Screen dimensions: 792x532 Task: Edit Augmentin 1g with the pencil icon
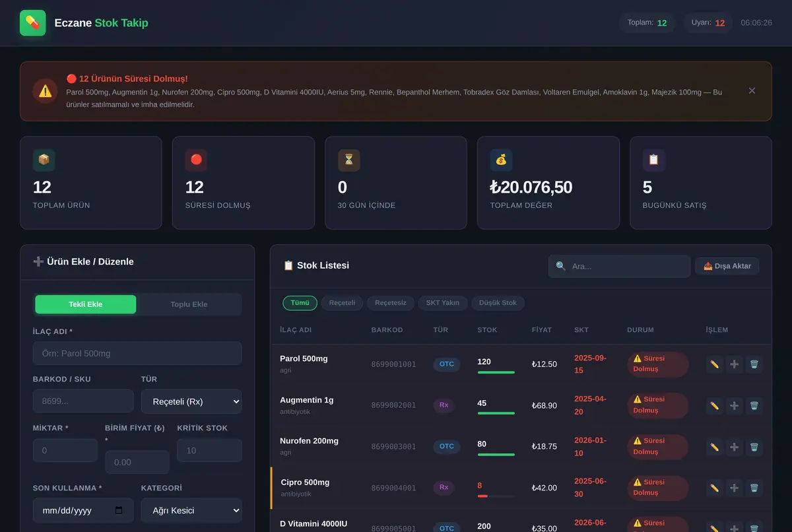[714, 405]
